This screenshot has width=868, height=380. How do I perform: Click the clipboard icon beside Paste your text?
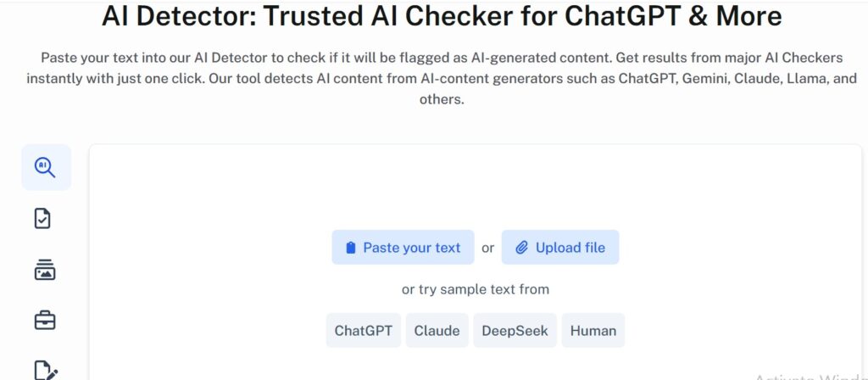[x=351, y=248]
